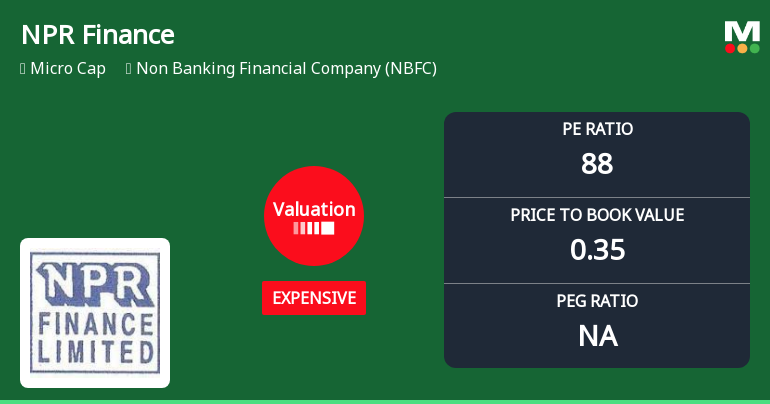Click the green bar along the bottom edge
This screenshot has width=770, height=404.
tap(385, 401)
